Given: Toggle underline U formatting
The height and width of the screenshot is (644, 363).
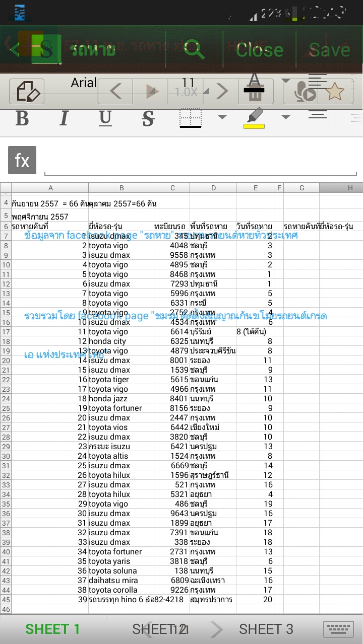Looking at the screenshot, I should (x=105, y=118).
